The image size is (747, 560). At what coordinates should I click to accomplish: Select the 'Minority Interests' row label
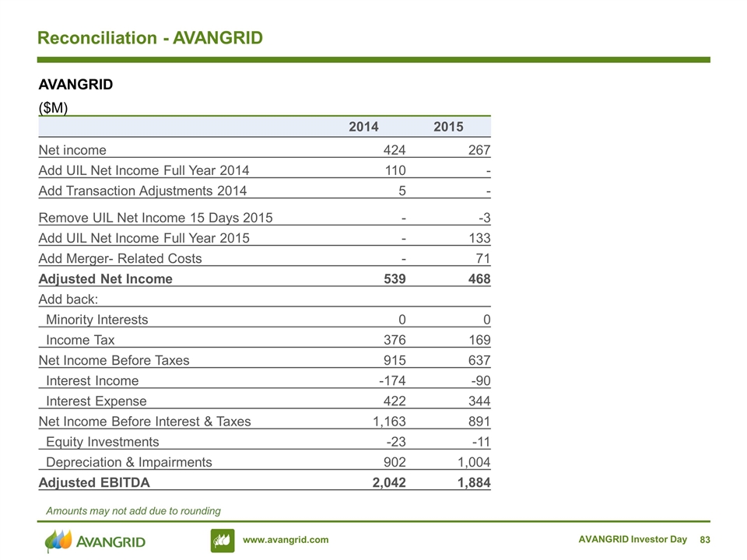tap(96, 320)
